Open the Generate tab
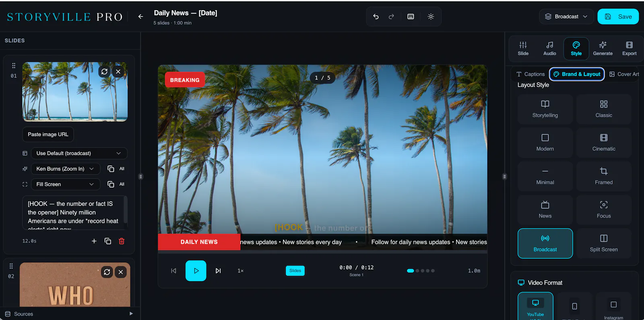Viewport: 644px width, 320px height. click(x=603, y=49)
